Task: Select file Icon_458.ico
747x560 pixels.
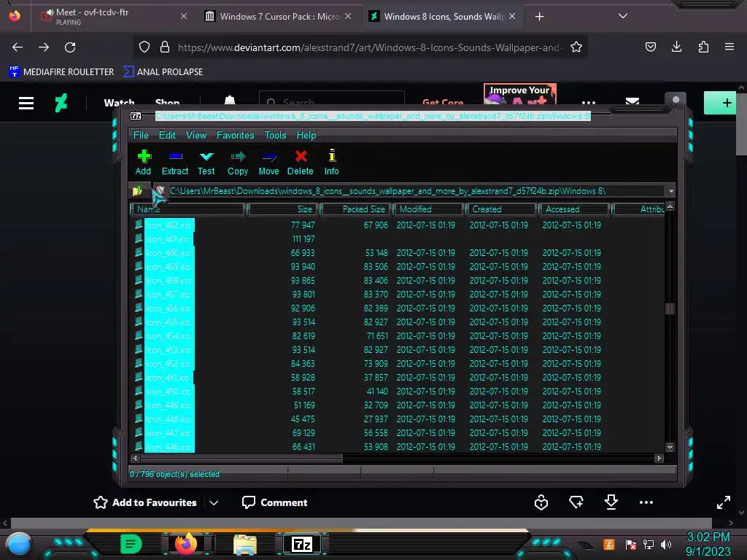Action: (x=169, y=281)
